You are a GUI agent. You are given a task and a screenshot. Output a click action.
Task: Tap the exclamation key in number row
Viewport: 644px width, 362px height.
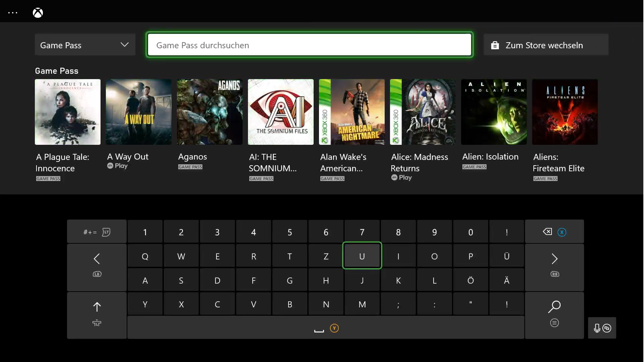coord(507,232)
